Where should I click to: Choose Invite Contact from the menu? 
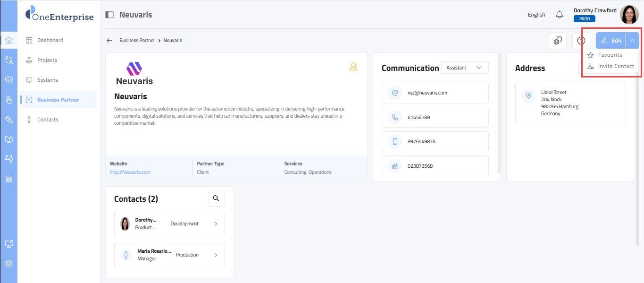(x=616, y=66)
